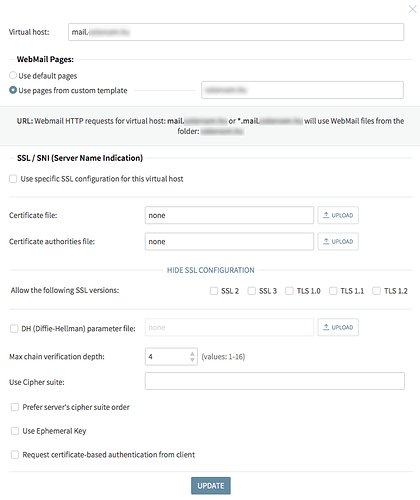Tick DH (Diffie-Hellman) parameter file checkbox
Screen dimensions: 420x500
pyautogui.click(x=14, y=329)
